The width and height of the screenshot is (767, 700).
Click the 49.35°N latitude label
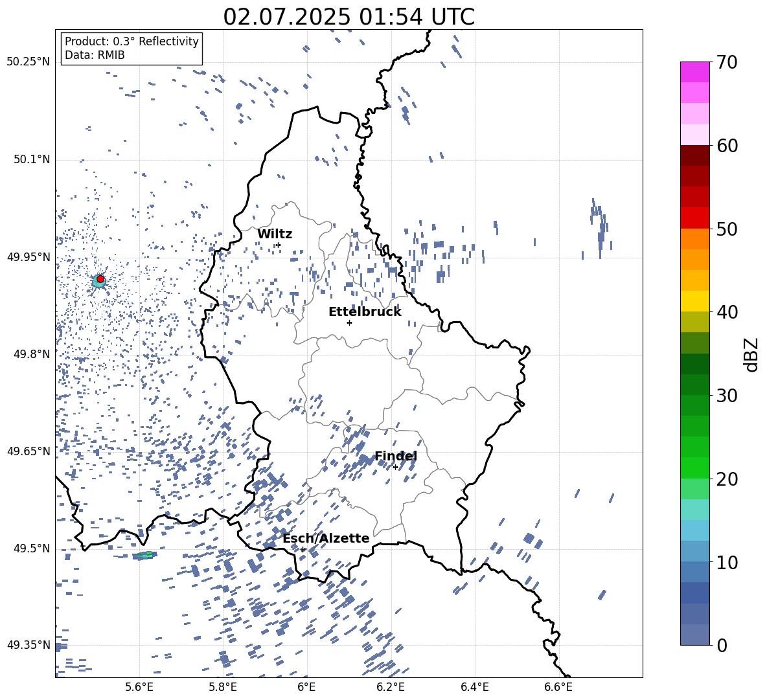29,645
